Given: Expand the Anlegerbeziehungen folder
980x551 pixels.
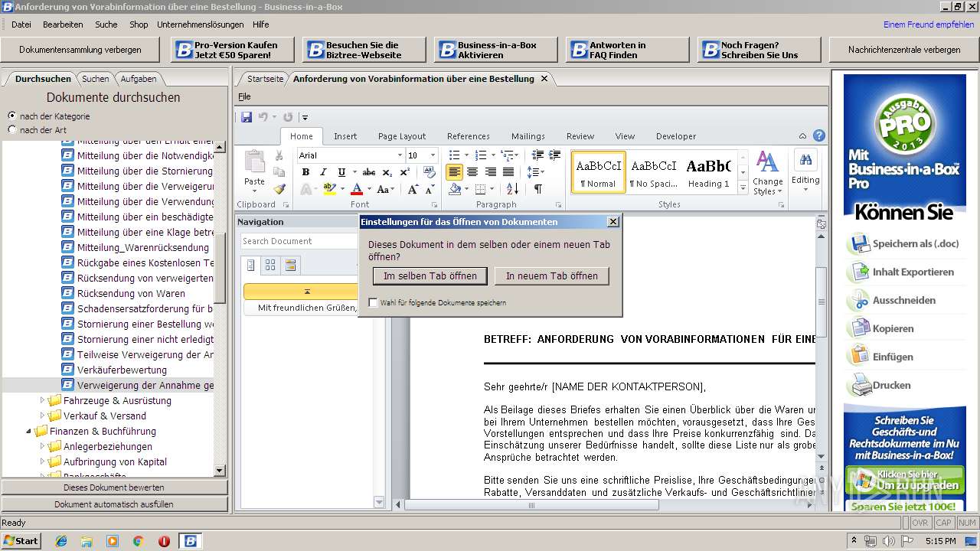Looking at the screenshot, I should coord(42,446).
